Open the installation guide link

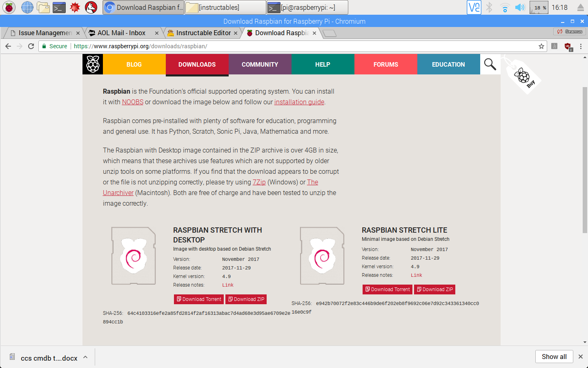point(299,102)
